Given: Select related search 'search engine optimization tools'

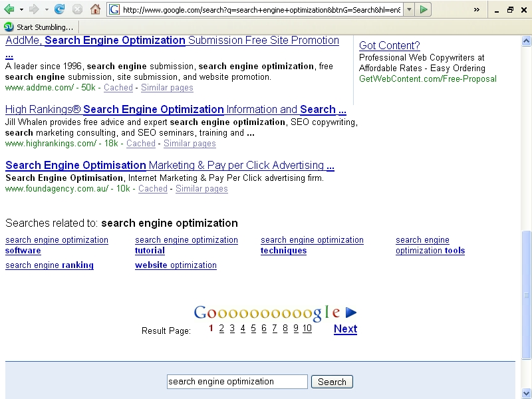Looking at the screenshot, I should tap(430, 245).
